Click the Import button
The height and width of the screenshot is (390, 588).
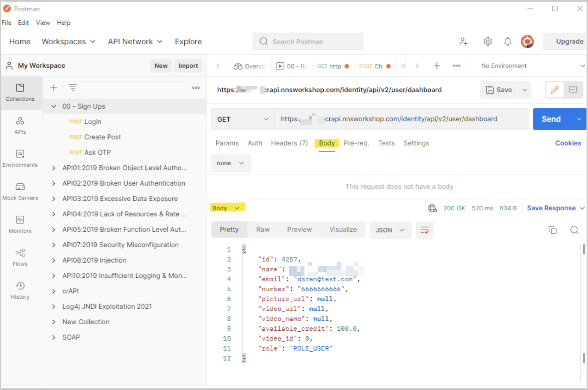coord(188,66)
